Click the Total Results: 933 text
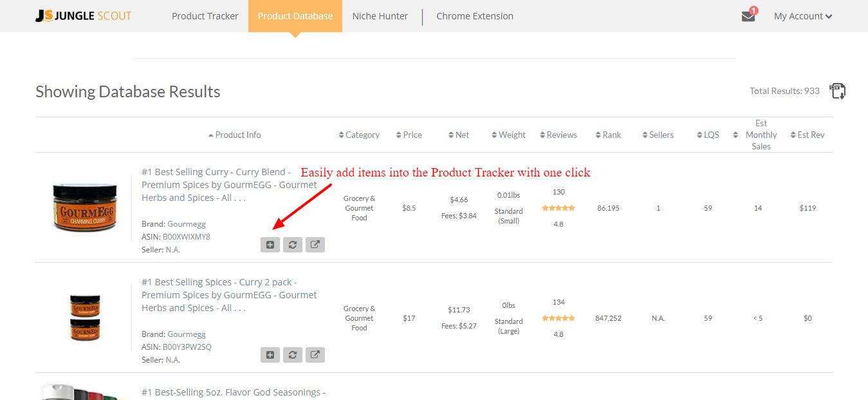Image resolution: width=868 pixels, height=400 pixels. pyautogui.click(x=784, y=91)
